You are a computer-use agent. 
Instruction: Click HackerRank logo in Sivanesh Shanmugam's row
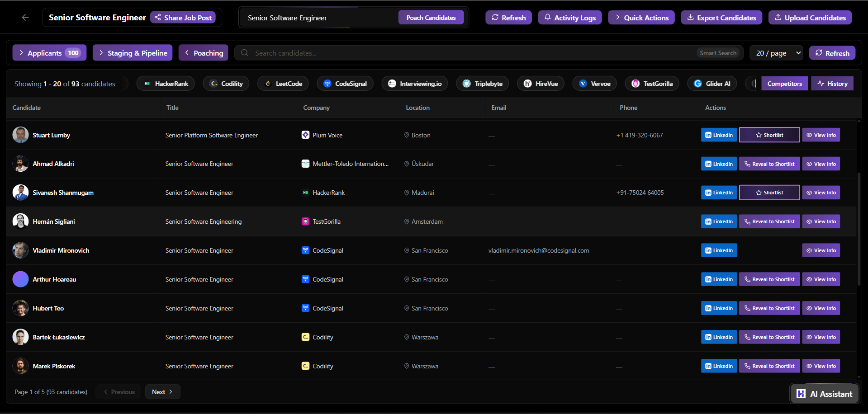click(x=305, y=193)
